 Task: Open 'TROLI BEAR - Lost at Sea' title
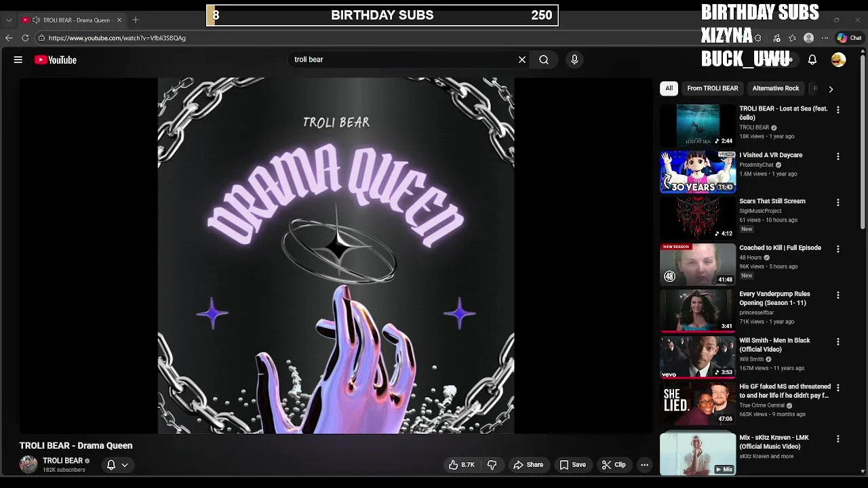tap(783, 113)
